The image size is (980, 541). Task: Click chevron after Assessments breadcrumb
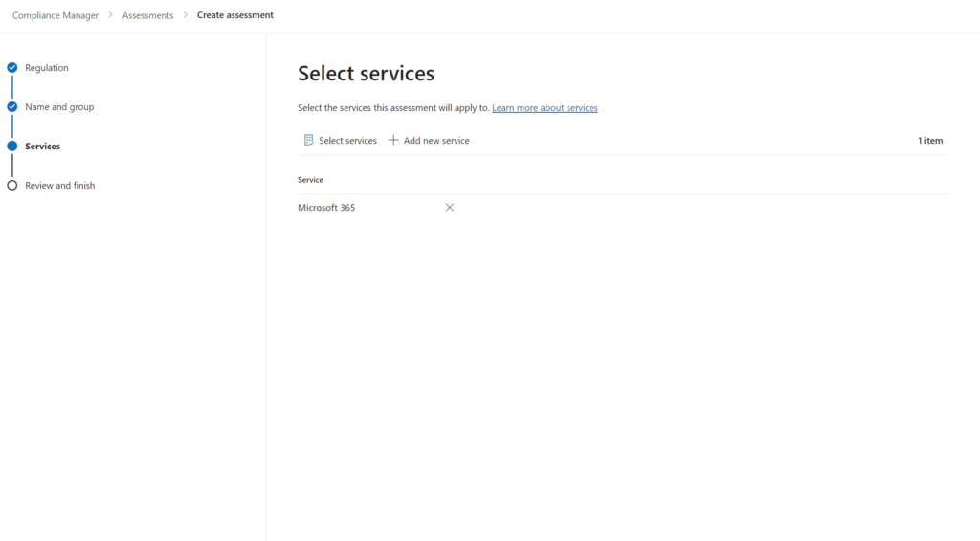coord(185,15)
